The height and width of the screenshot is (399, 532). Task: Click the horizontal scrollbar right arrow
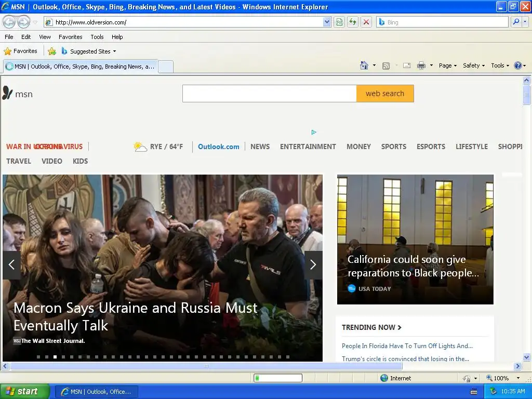point(518,366)
